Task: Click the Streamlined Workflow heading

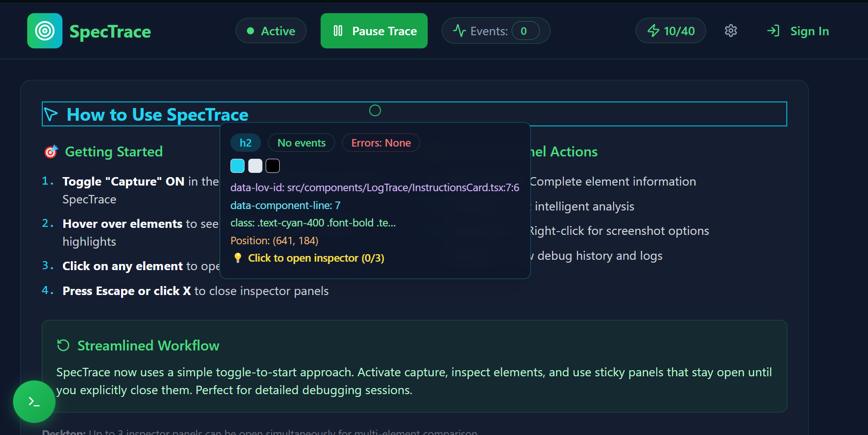Action: click(148, 346)
